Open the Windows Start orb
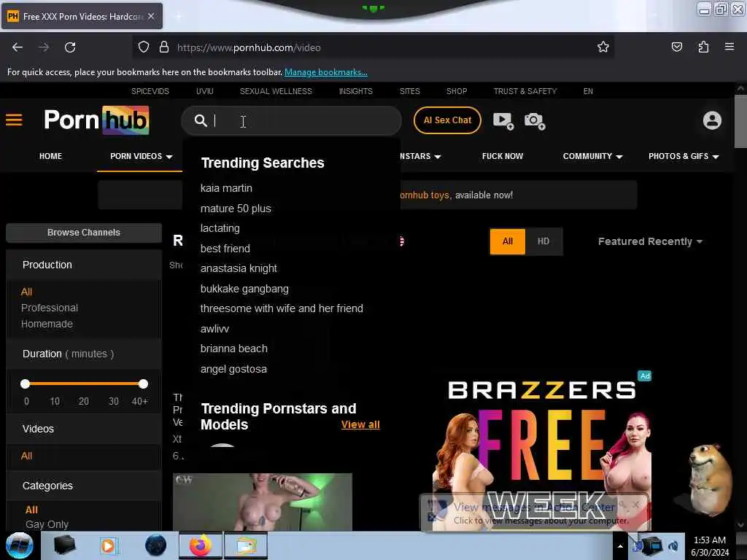The image size is (747, 560). click(20, 545)
